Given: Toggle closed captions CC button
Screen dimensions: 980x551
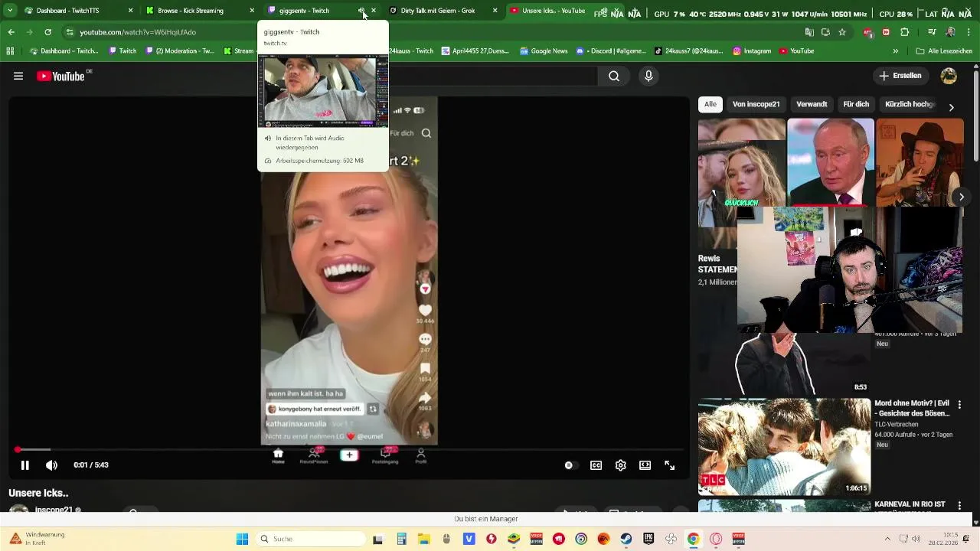Looking at the screenshot, I should point(596,465).
